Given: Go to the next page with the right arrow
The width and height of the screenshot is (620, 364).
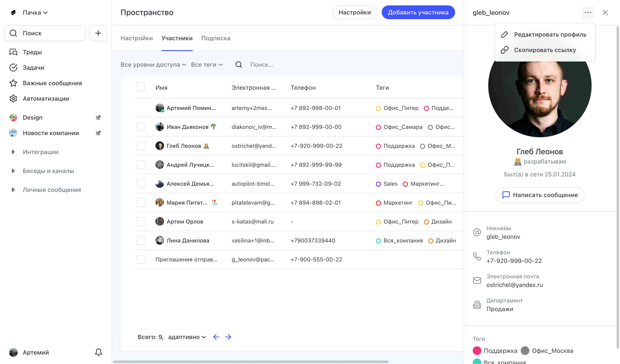Looking at the screenshot, I should coord(228,337).
